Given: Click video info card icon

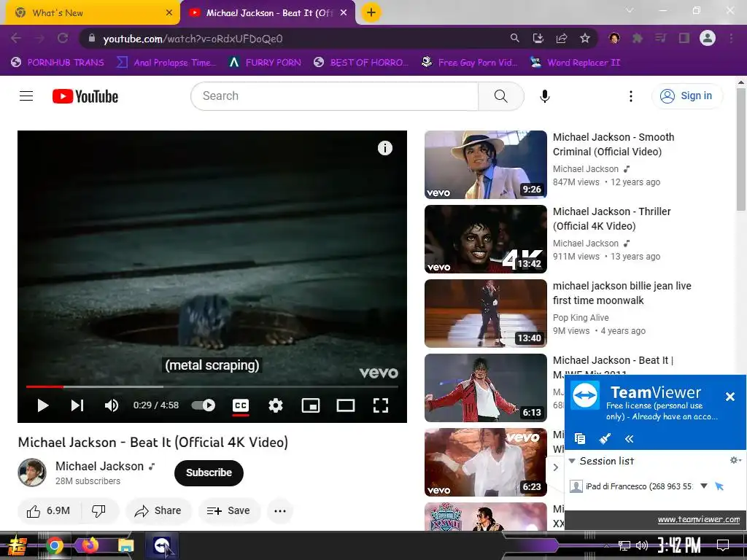Looking at the screenshot, I should pos(385,148).
